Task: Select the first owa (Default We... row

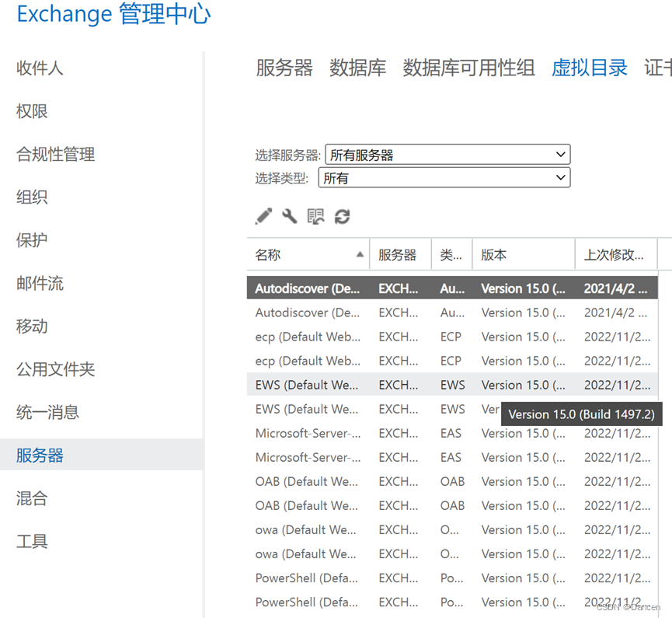Action: click(x=452, y=529)
